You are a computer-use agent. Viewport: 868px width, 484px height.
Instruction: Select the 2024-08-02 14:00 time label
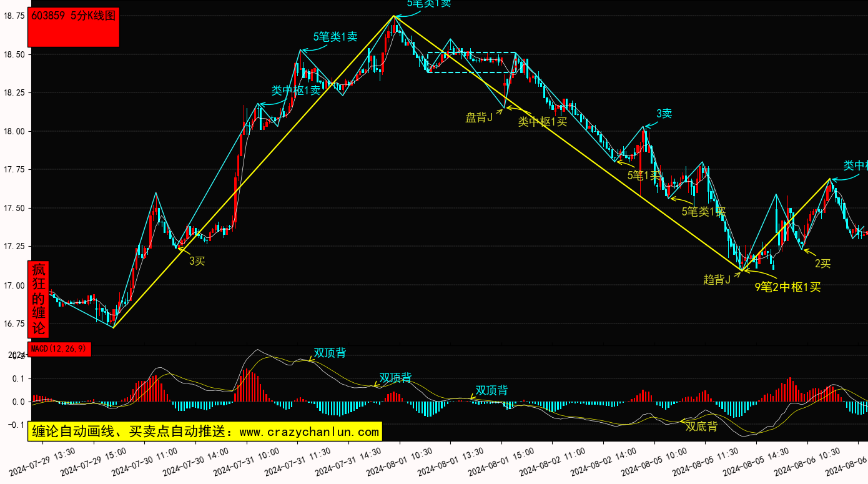click(604, 461)
